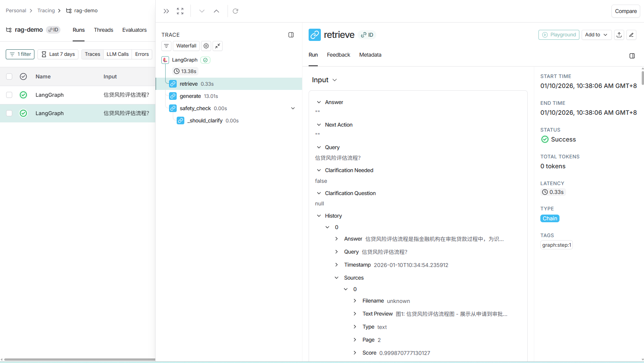Image resolution: width=644 pixels, height=363 pixels.
Task: Collapse the Sources list
Action: [337, 278]
